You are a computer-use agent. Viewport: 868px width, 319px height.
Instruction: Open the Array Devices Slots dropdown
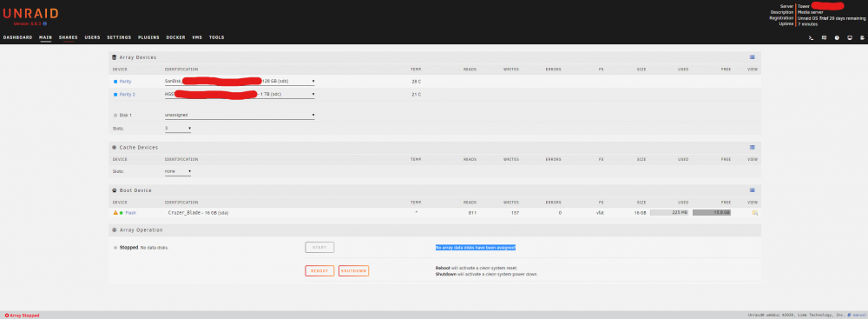click(x=178, y=128)
